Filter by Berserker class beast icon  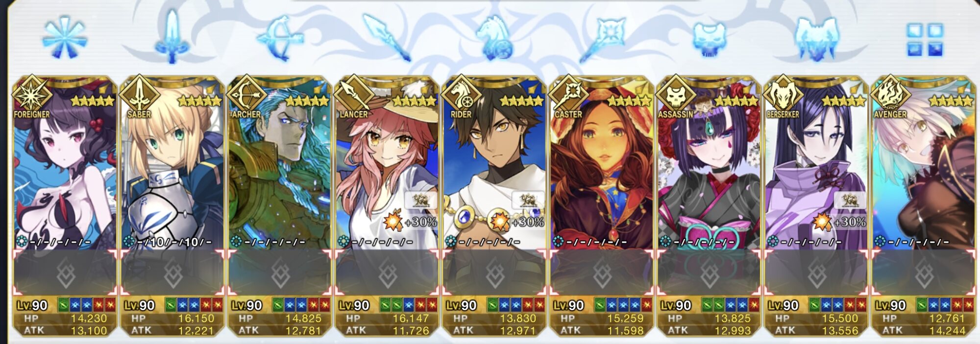(x=817, y=39)
